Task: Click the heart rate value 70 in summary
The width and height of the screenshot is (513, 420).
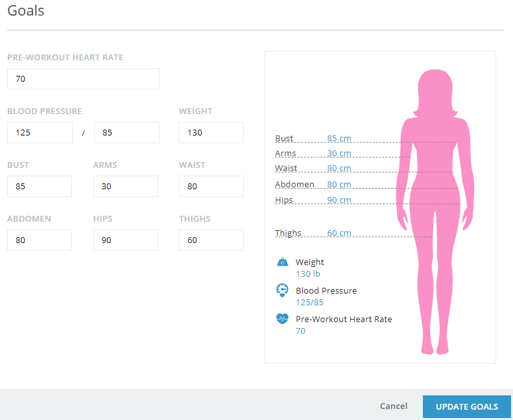Action: click(301, 331)
